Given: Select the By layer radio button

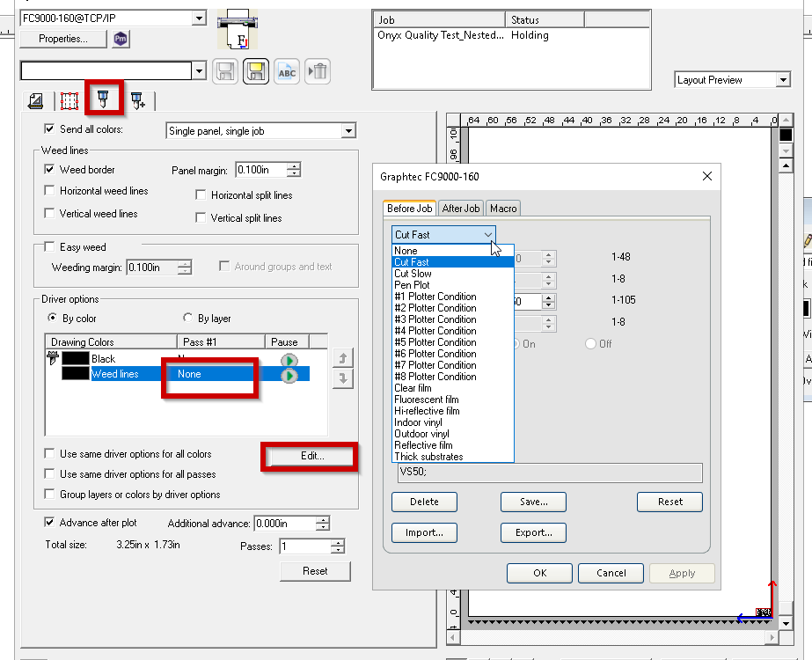Looking at the screenshot, I should [187, 318].
